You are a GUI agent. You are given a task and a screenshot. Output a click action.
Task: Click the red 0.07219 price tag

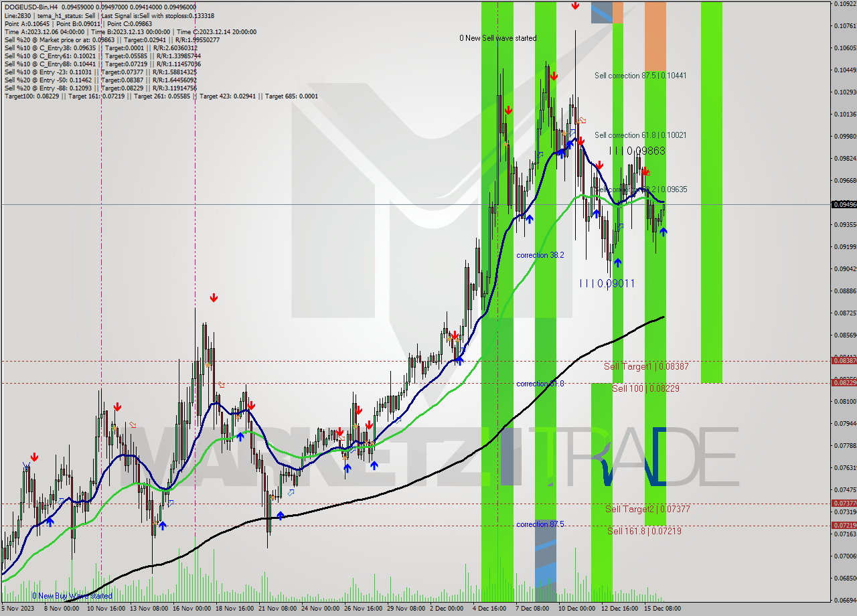click(843, 526)
